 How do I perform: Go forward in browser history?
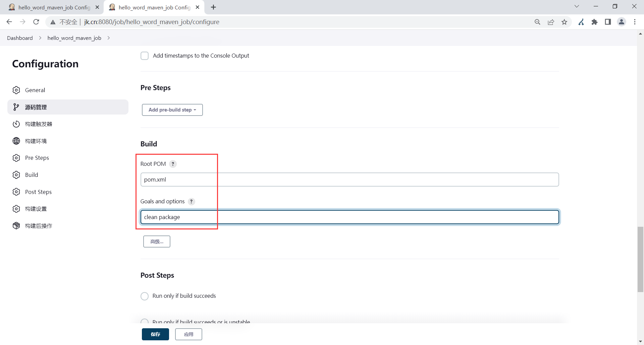pyautogui.click(x=22, y=22)
